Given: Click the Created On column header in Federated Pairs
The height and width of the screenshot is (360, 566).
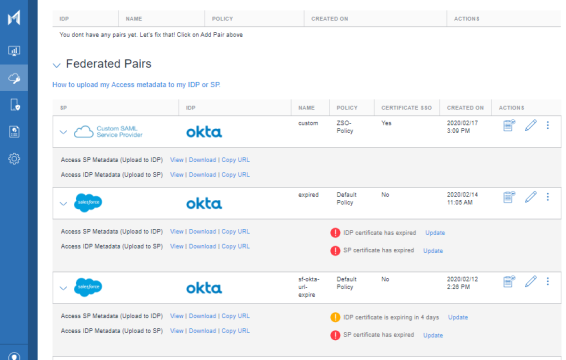Looking at the screenshot, I should [465, 108].
